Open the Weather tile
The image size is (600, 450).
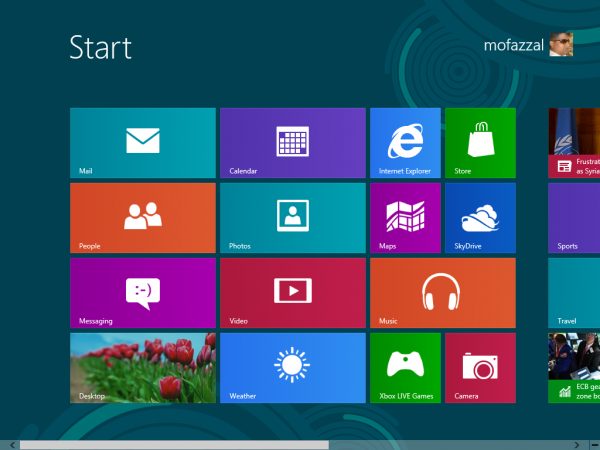pyautogui.click(x=293, y=368)
